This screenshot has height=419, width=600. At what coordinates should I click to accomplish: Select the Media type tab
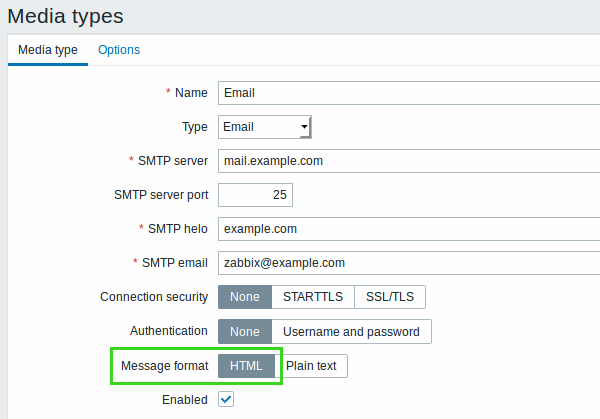pos(48,50)
